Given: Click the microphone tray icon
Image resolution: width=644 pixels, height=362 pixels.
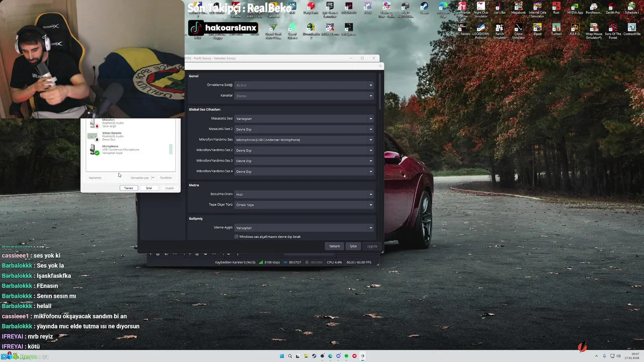Looking at the screenshot, I should click(x=605, y=356).
